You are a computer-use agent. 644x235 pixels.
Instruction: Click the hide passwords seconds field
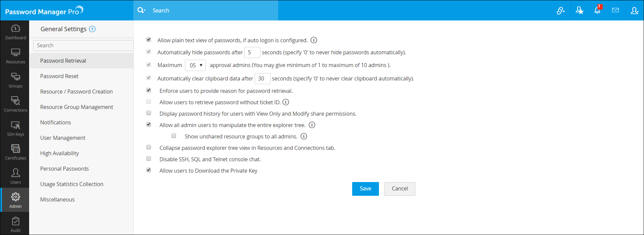coord(252,53)
